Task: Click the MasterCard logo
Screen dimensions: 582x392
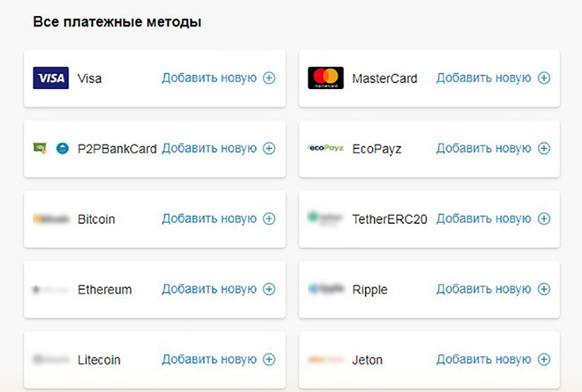Action: (x=325, y=78)
